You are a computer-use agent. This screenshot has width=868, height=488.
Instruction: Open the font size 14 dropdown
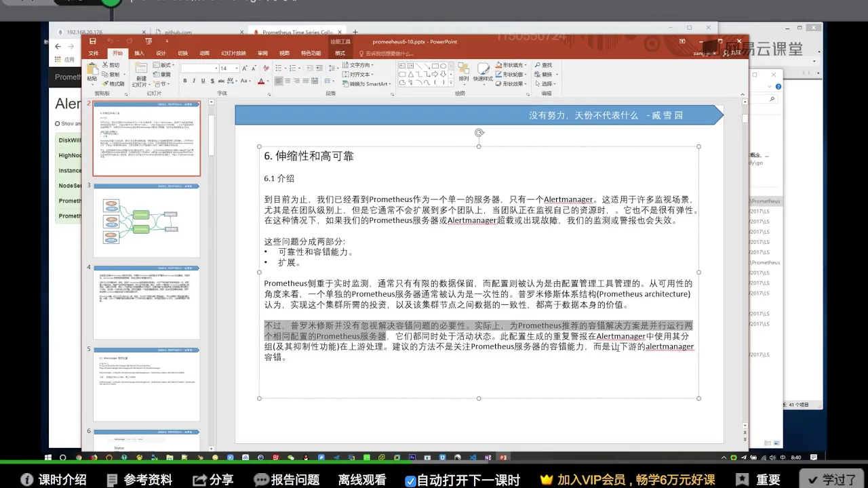tap(237, 68)
